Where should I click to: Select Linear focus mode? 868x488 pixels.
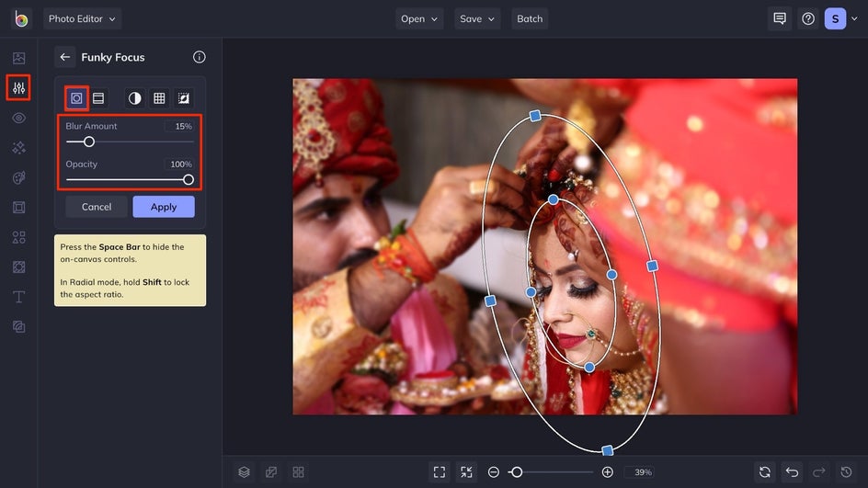click(98, 98)
